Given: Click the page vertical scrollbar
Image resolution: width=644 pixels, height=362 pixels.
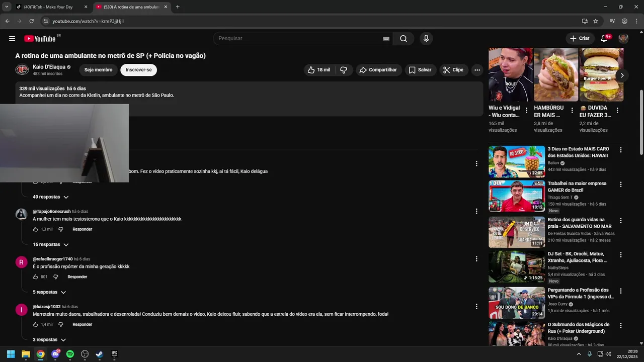Looking at the screenshot, I should pyautogui.click(x=641, y=123).
